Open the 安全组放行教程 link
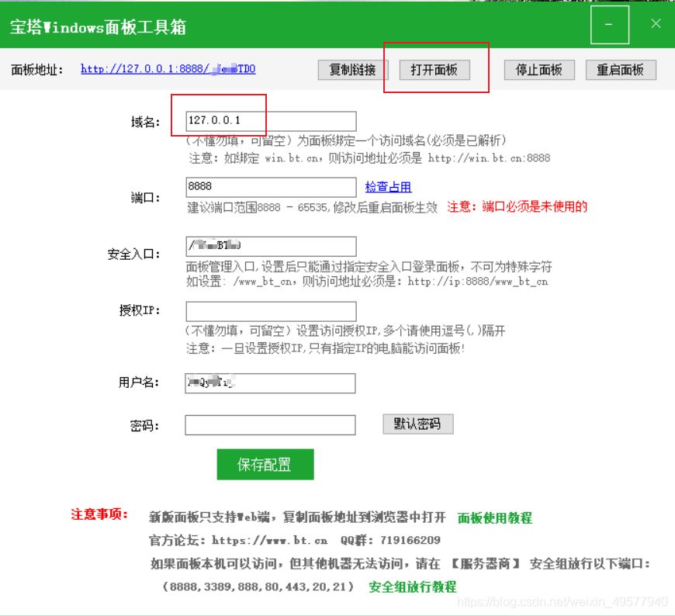 (413, 587)
